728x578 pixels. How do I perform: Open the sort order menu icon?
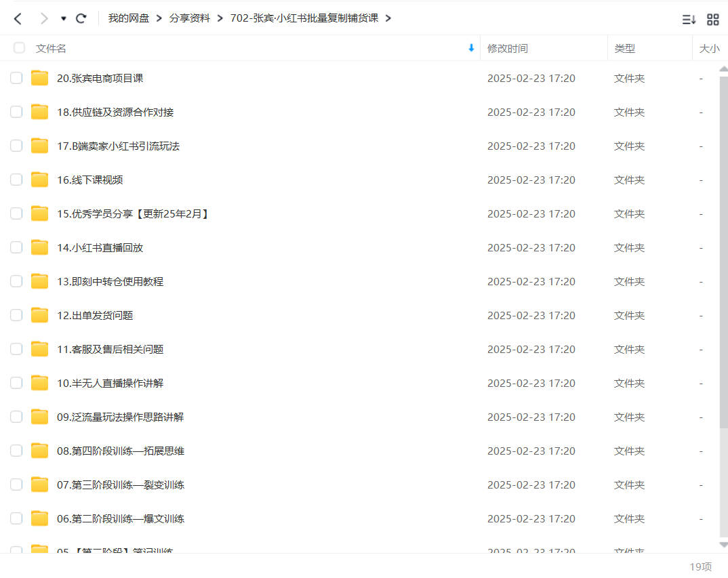[689, 20]
